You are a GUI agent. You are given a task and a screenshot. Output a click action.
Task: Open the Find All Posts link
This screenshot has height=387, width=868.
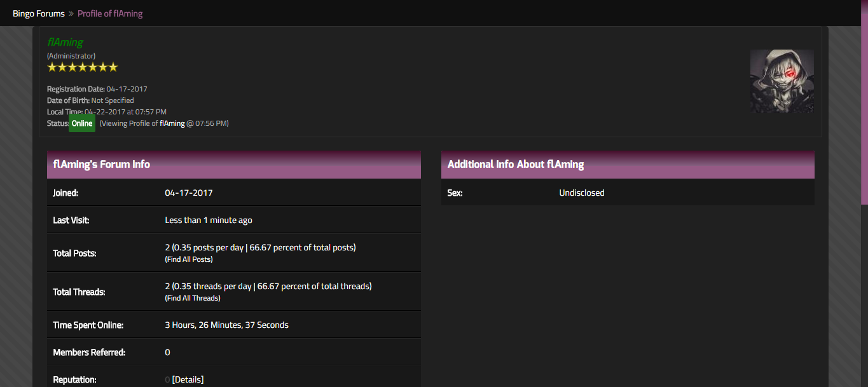(189, 259)
